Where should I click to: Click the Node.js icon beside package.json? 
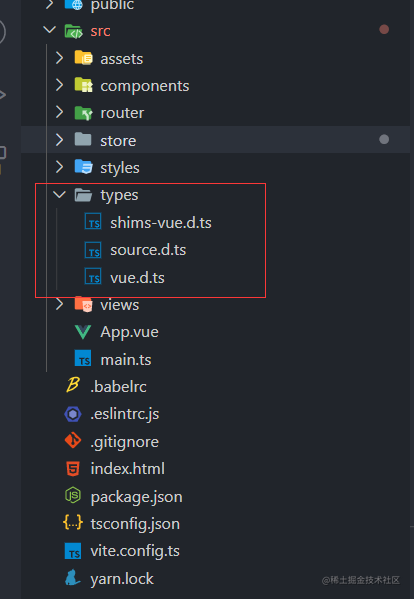(73, 496)
